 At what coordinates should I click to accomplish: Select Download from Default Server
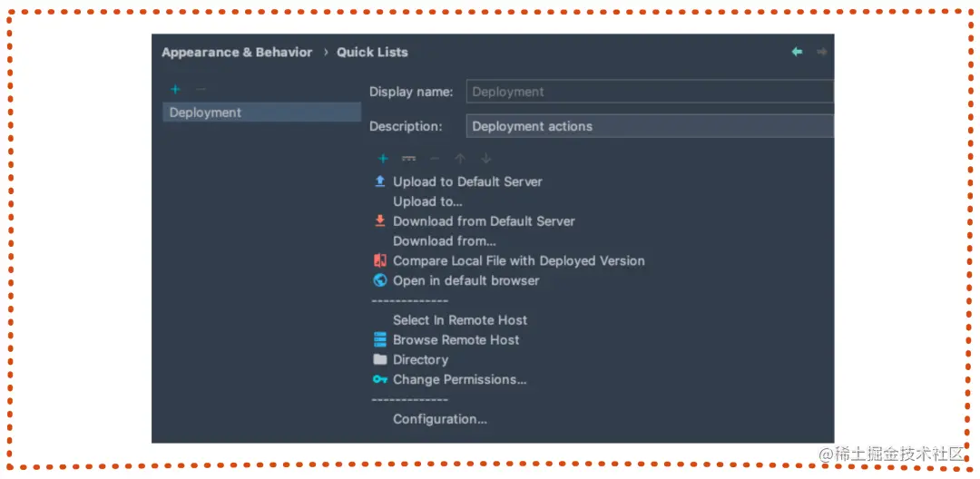pos(484,221)
